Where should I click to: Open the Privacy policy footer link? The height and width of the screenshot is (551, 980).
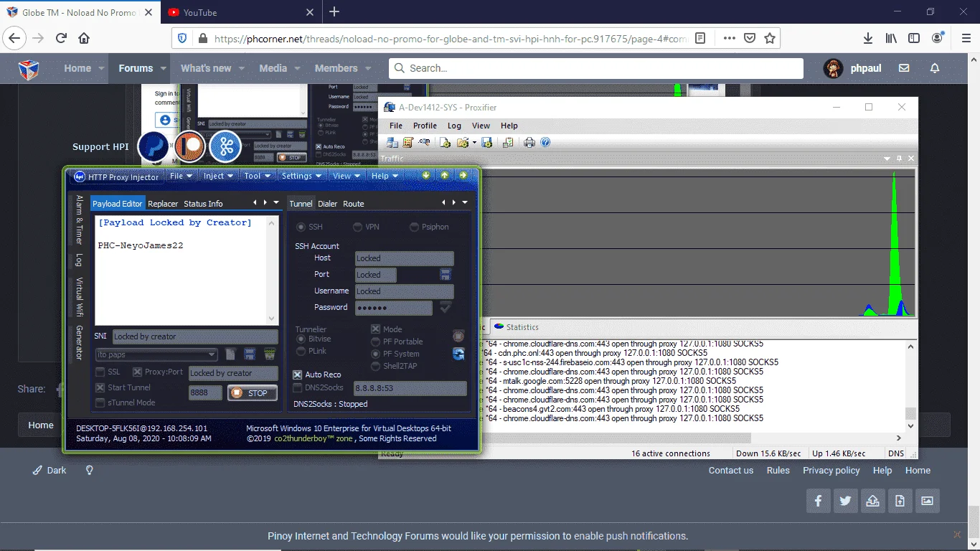pyautogui.click(x=831, y=471)
